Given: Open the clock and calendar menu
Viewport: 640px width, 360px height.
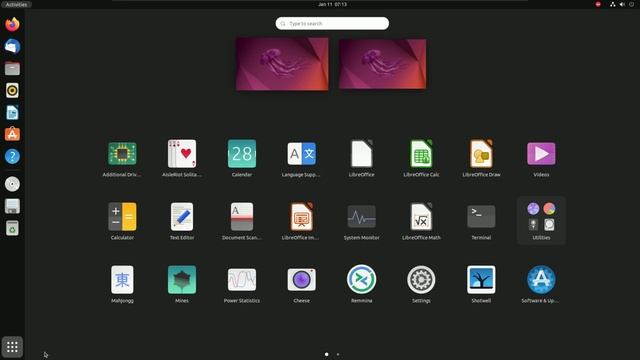Looking at the screenshot, I should (x=332, y=4).
